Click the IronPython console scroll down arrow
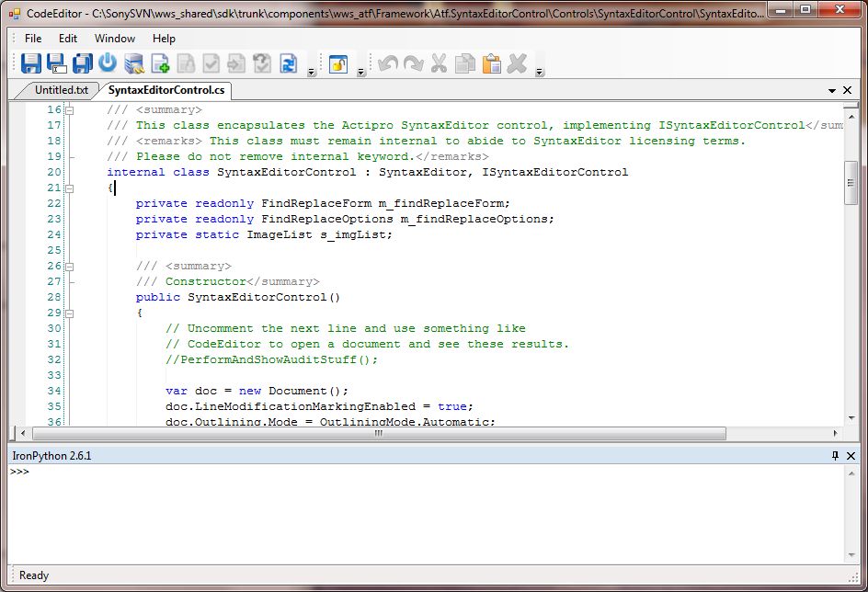Screen dimensions: 868x592 click(x=851, y=555)
